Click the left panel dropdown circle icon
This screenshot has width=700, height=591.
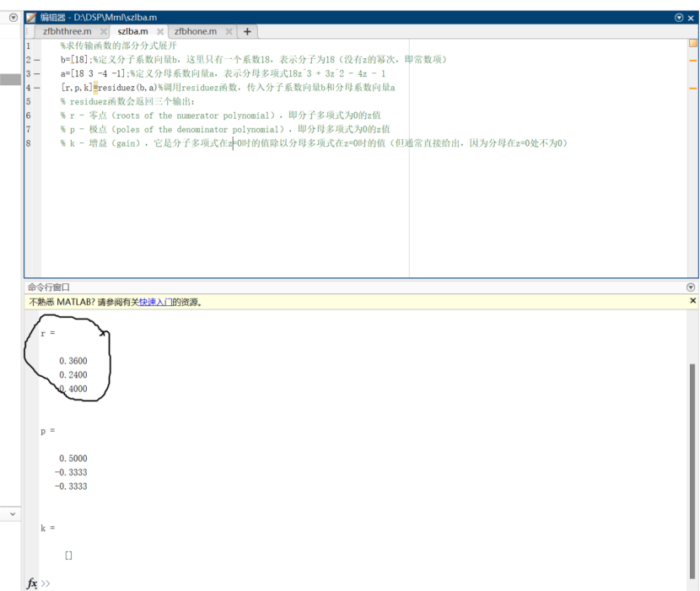coord(13,18)
